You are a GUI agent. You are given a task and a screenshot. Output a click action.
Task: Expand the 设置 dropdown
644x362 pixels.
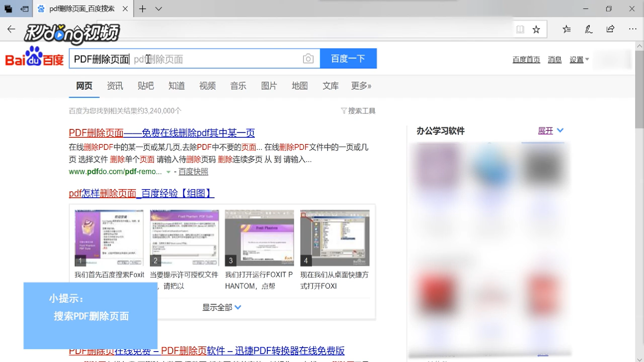pyautogui.click(x=579, y=60)
